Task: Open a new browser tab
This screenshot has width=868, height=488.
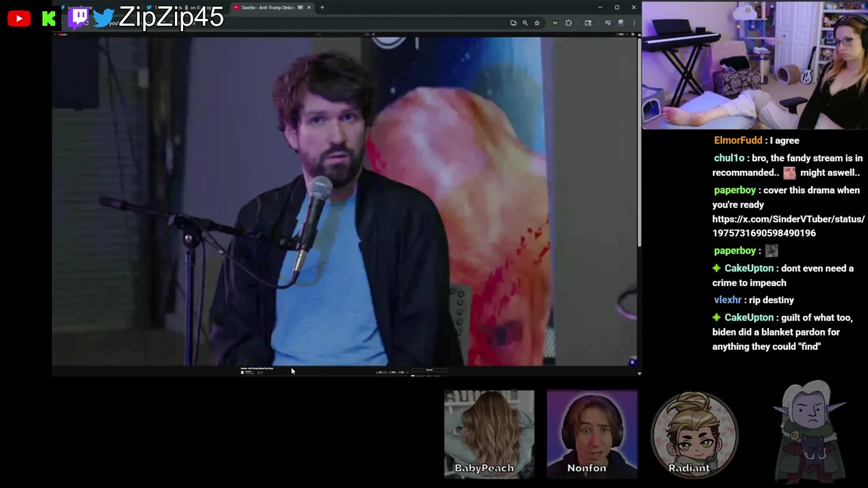Action: [322, 7]
